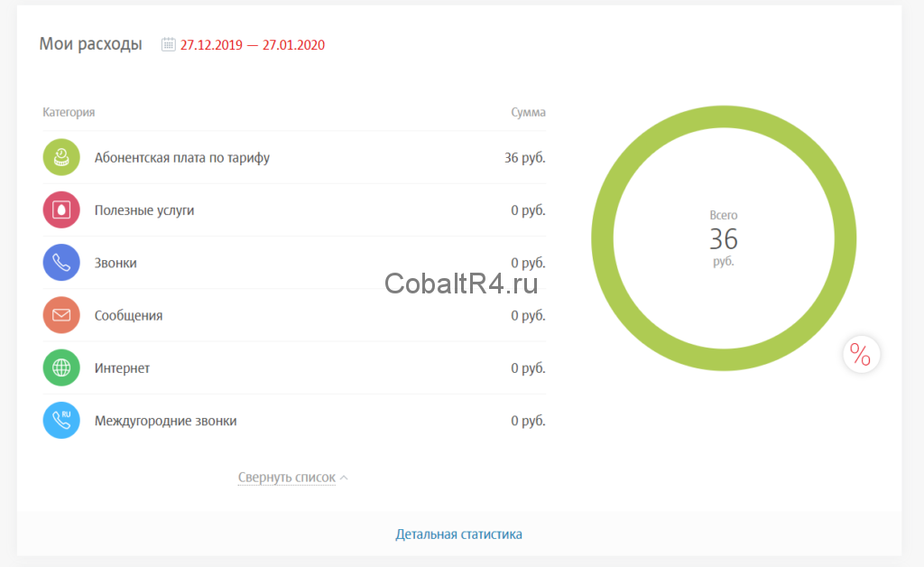Click the light-blue RU phone icon

click(61, 421)
